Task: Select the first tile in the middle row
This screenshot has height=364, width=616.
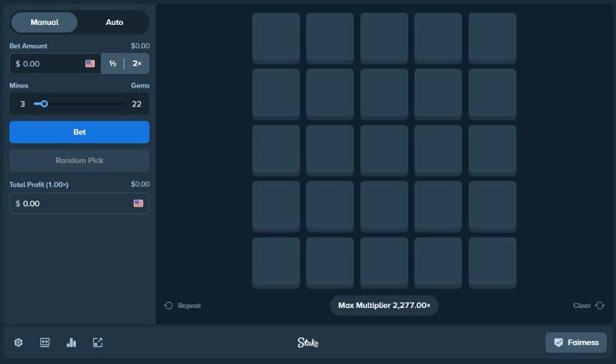Action: point(276,151)
